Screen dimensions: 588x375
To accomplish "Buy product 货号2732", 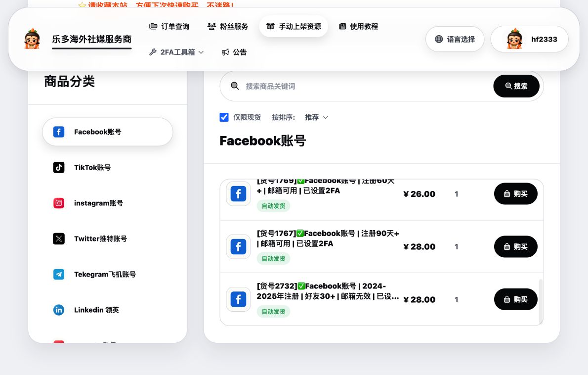I will pyautogui.click(x=516, y=299).
